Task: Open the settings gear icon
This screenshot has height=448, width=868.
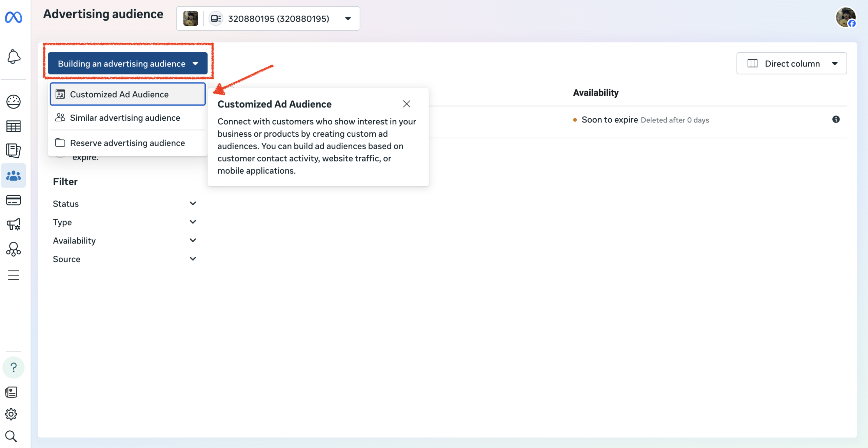Action: pyautogui.click(x=11, y=414)
